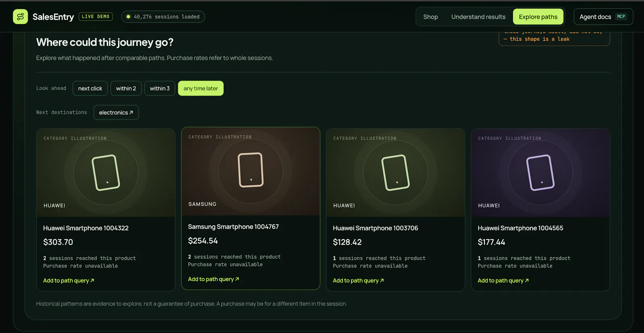
Task: Click the SalesEntry green logo icon
Action: pyautogui.click(x=21, y=16)
